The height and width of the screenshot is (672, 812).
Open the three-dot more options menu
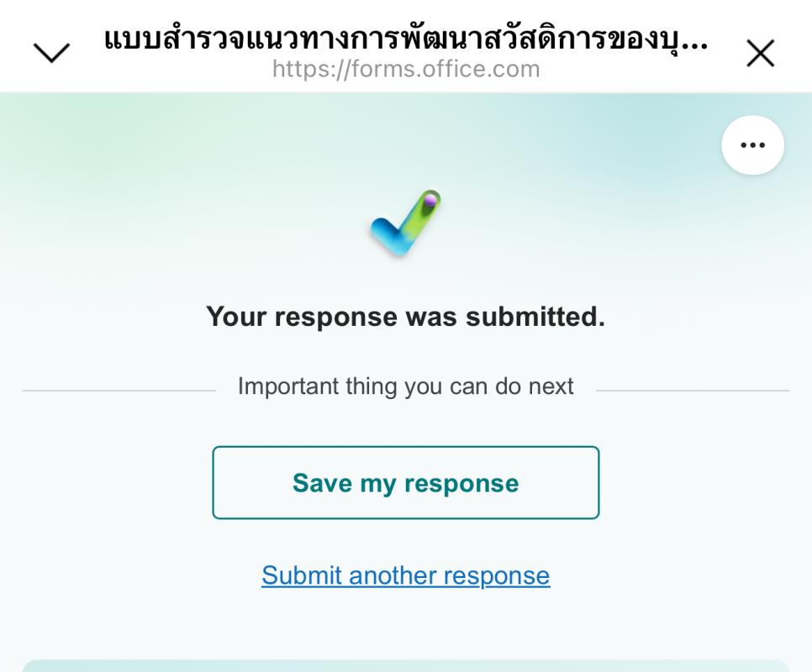[x=752, y=145]
